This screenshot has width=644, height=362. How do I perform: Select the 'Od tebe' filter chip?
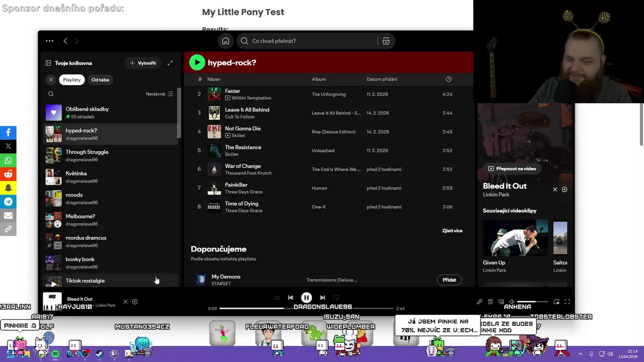[x=100, y=79]
